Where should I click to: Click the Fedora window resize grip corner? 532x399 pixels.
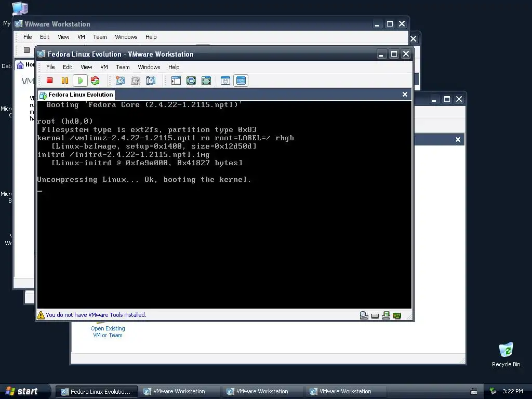tap(409, 317)
